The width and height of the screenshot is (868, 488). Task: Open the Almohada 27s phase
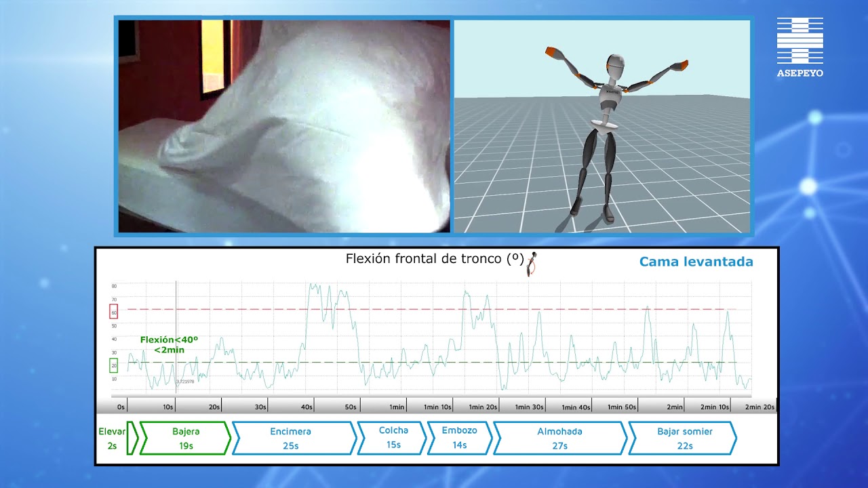click(560, 438)
